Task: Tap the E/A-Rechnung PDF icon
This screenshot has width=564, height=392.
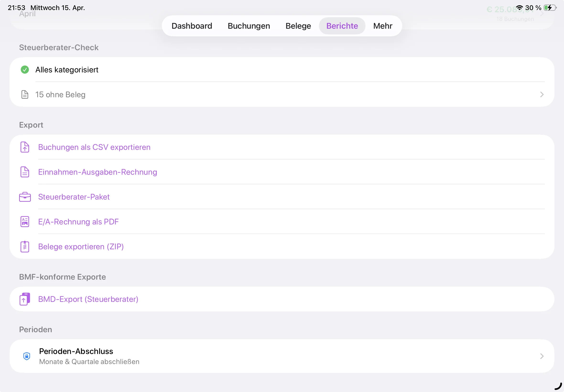Action: click(x=25, y=222)
